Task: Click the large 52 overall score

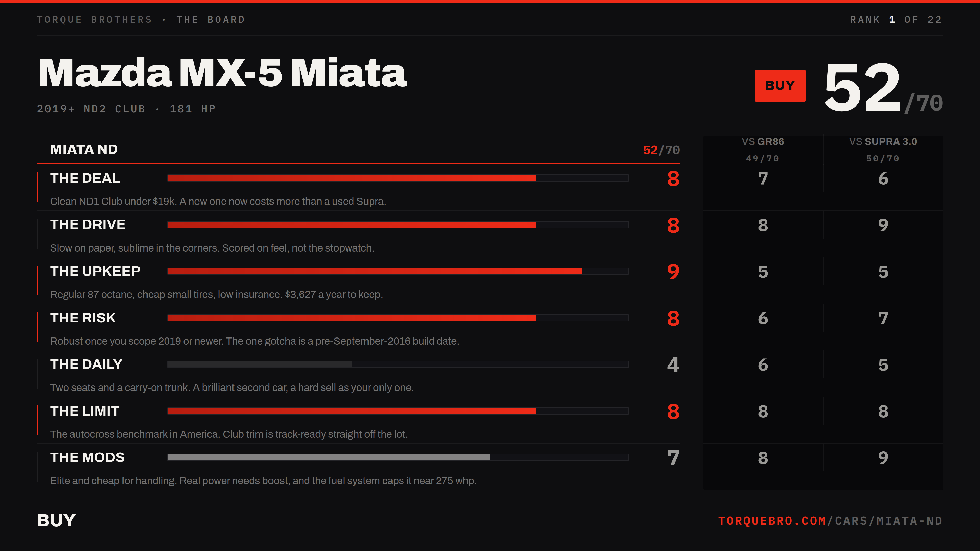Action: point(862,87)
